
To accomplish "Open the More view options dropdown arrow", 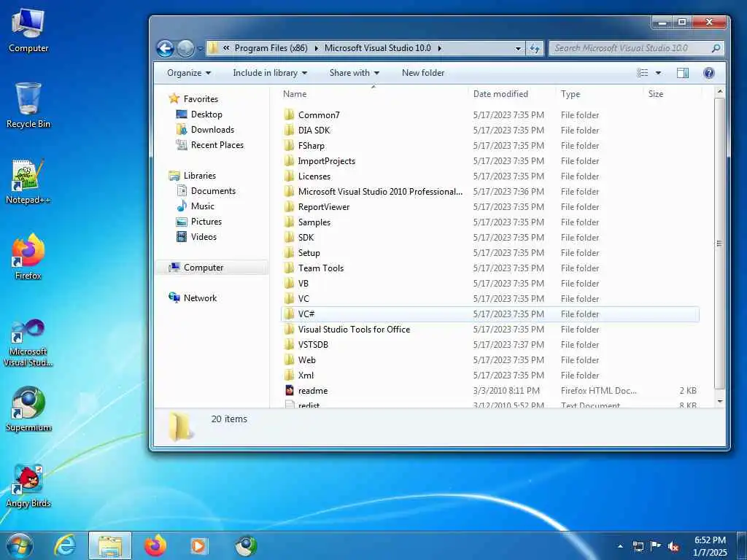I will (659, 73).
